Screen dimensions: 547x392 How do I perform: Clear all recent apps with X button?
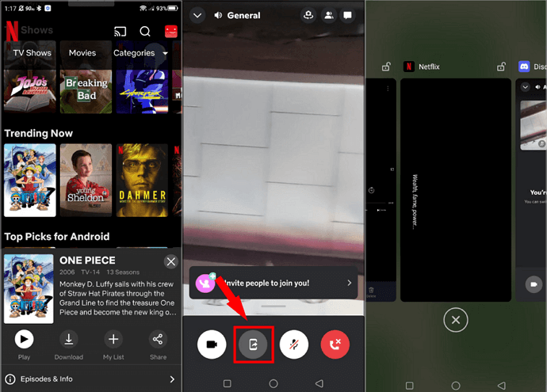click(456, 320)
